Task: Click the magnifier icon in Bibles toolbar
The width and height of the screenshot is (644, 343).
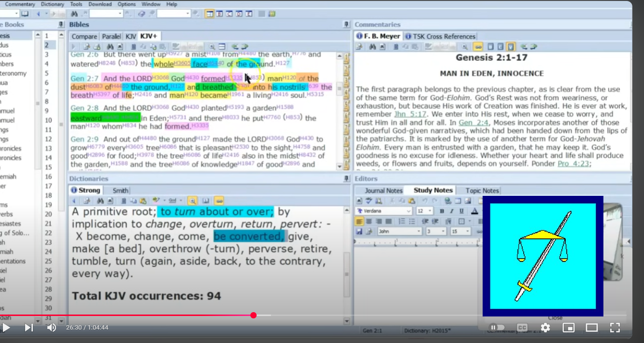Action: tap(212, 47)
